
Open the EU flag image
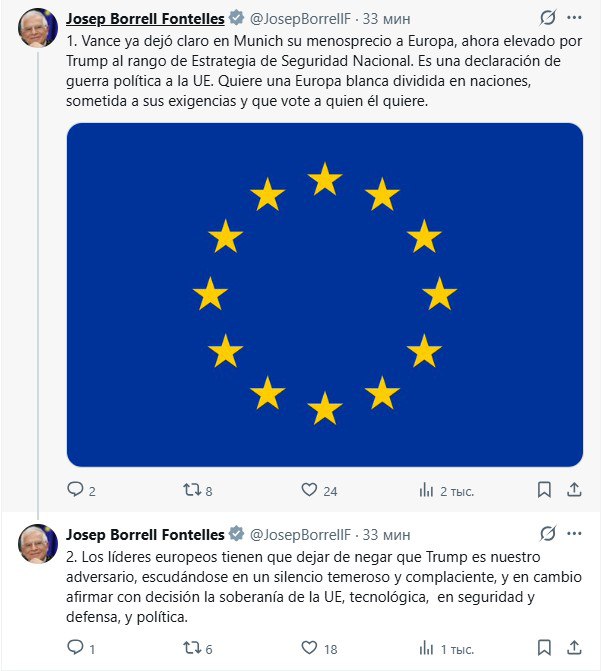(324, 295)
